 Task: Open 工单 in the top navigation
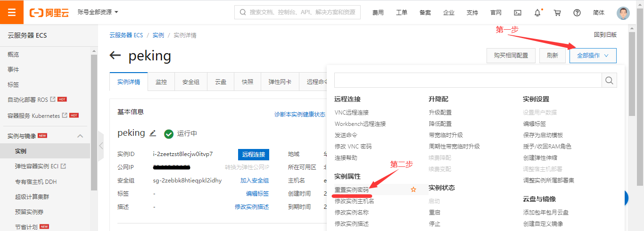402,13
